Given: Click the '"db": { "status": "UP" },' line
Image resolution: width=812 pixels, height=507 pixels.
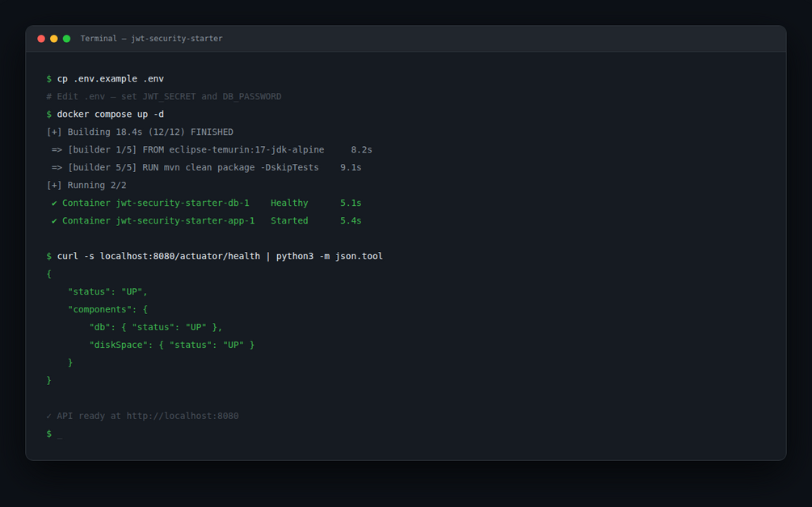Looking at the screenshot, I should click(x=156, y=328).
